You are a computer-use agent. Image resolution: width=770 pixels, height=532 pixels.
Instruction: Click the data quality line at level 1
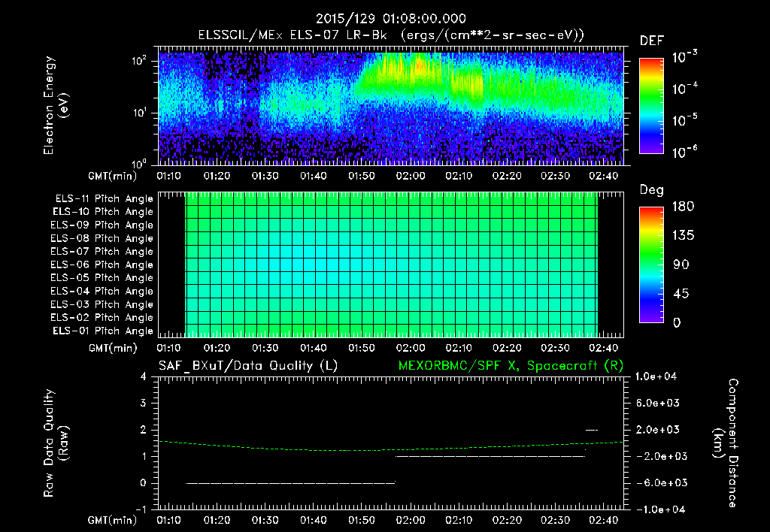click(490, 456)
